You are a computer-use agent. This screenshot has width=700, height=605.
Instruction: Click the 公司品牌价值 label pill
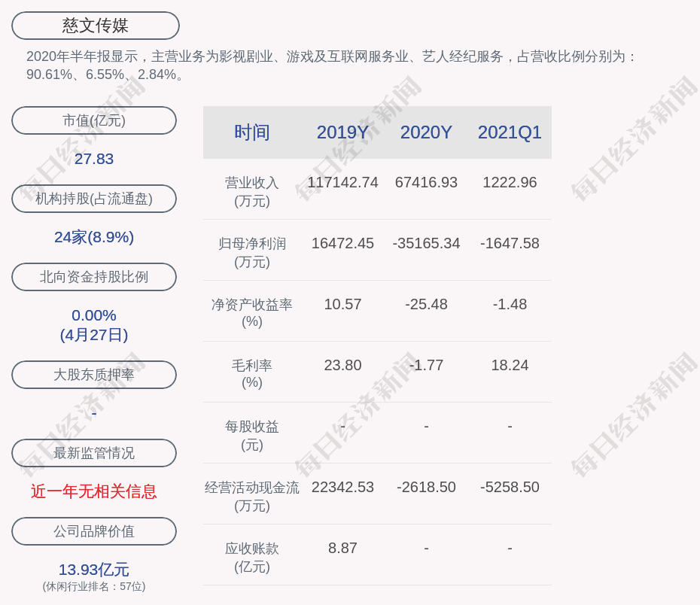click(94, 531)
